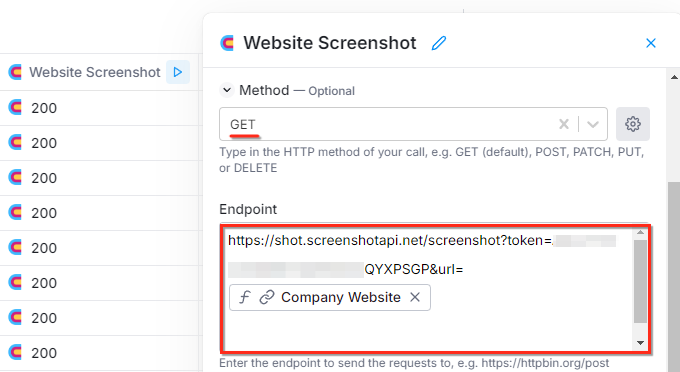Click the formula icon in Company Website chip
680x372 pixels.
pyautogui.click(x=245, y=297)
